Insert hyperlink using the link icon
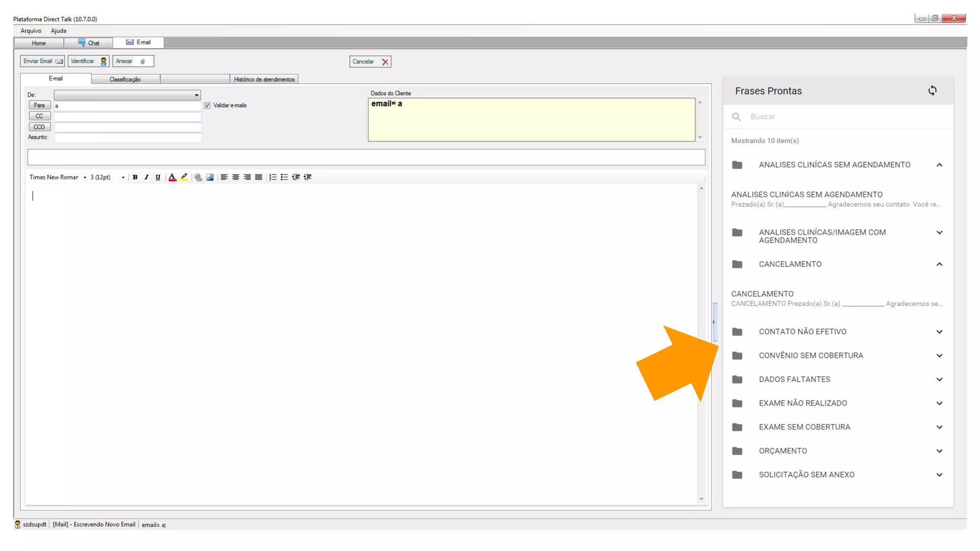This screenshot has width=980, height=551. click(198, 177)
